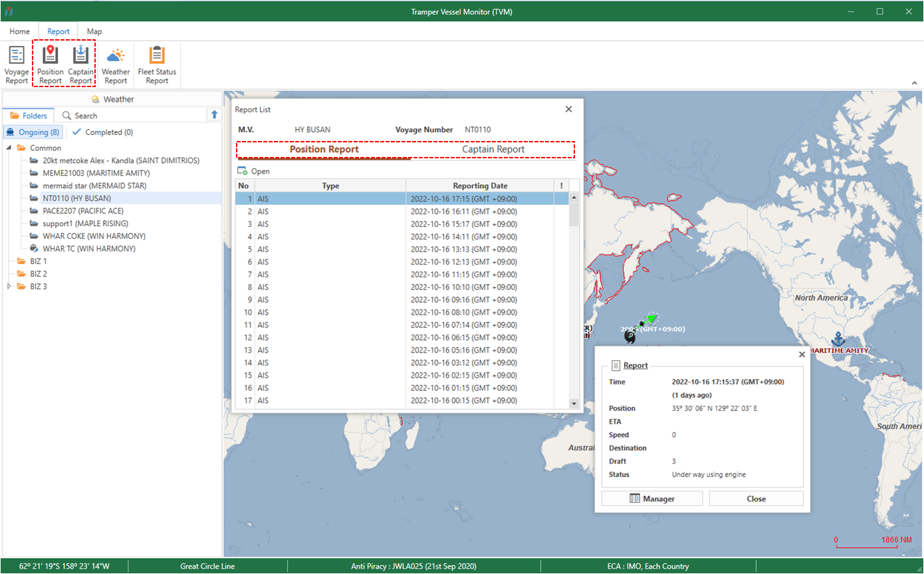Screen dimensions: 924x574
Task: Open the Voyage Report icon
Action: [17, 65]
